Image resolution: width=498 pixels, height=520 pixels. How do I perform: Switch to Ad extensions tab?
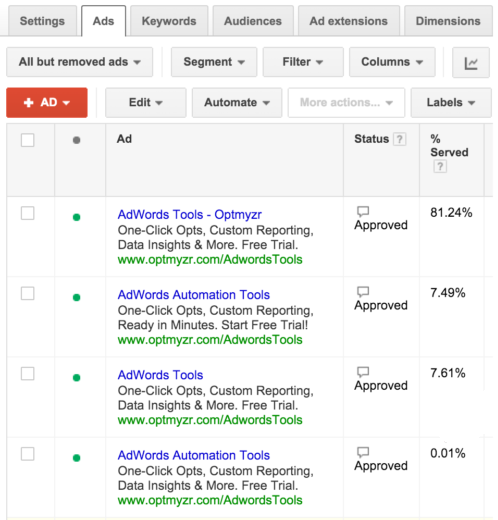[x=349, y=21]
